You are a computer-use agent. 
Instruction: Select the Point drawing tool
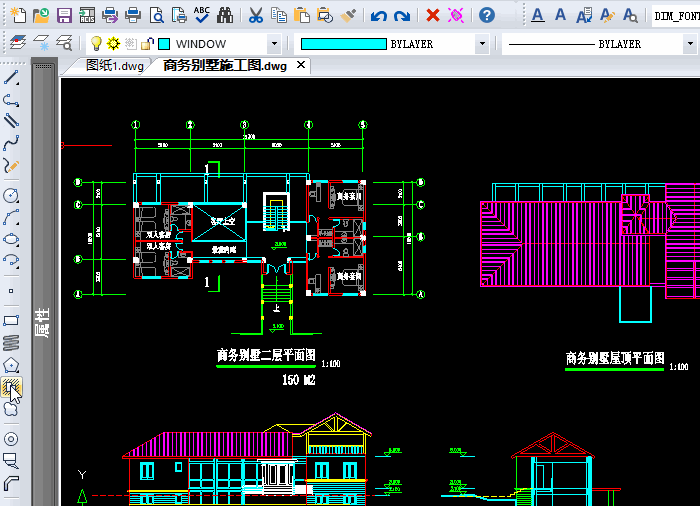pos(11,291)
